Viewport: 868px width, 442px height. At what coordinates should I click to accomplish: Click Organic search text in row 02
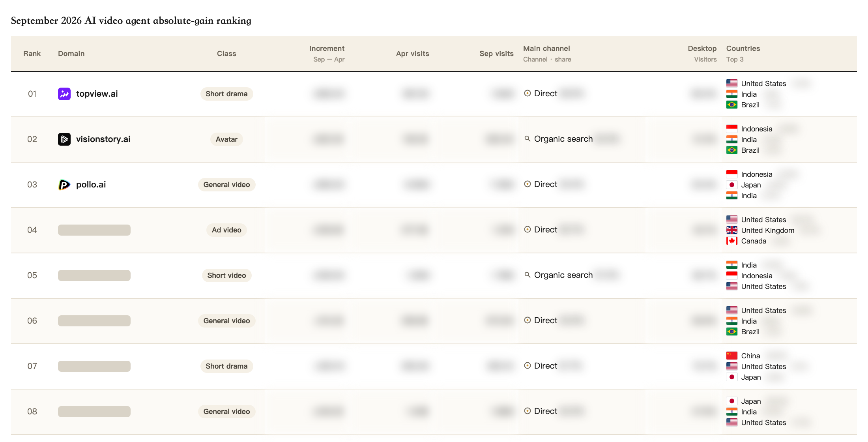(x=563, y=139)
